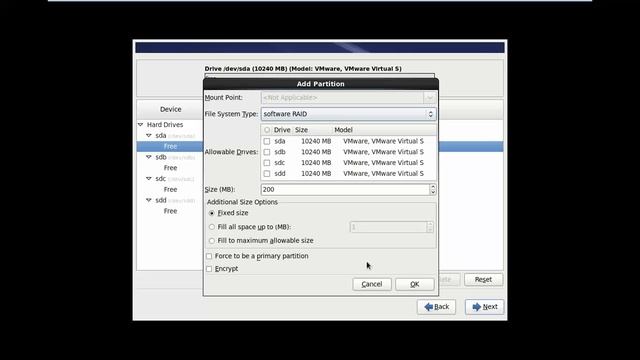Click the sdd row model VMware text

[383, 173]
